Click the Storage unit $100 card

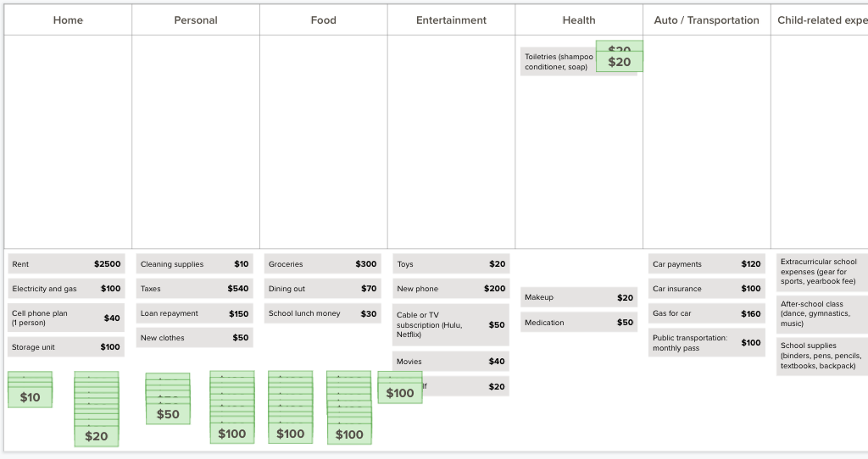(x=66, y=346)
